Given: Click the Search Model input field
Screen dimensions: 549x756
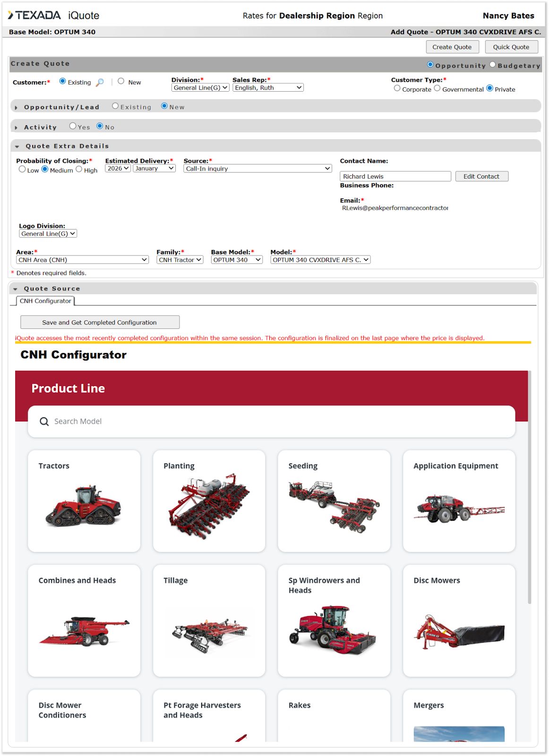Looking at the screenshot, I should (x=271, y=421).
